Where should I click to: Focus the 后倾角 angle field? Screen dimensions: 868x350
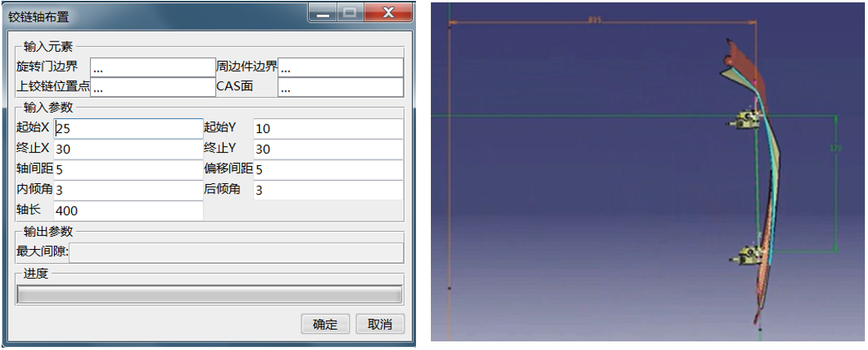[328, 189]
